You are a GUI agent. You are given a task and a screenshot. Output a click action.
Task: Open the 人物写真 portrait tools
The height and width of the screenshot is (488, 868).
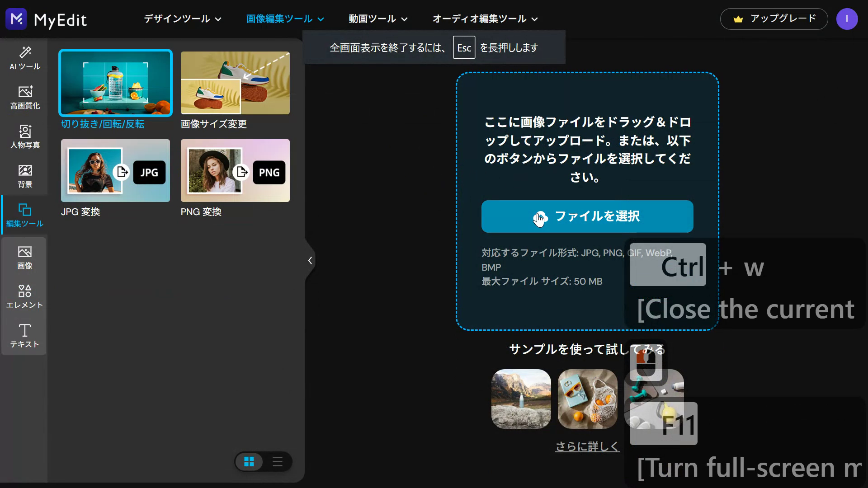tap(25, 137)
